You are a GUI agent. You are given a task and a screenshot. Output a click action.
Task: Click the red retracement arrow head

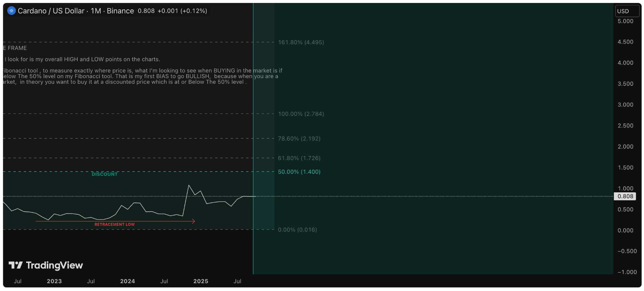pyautogui.click(x=193, y=221)
